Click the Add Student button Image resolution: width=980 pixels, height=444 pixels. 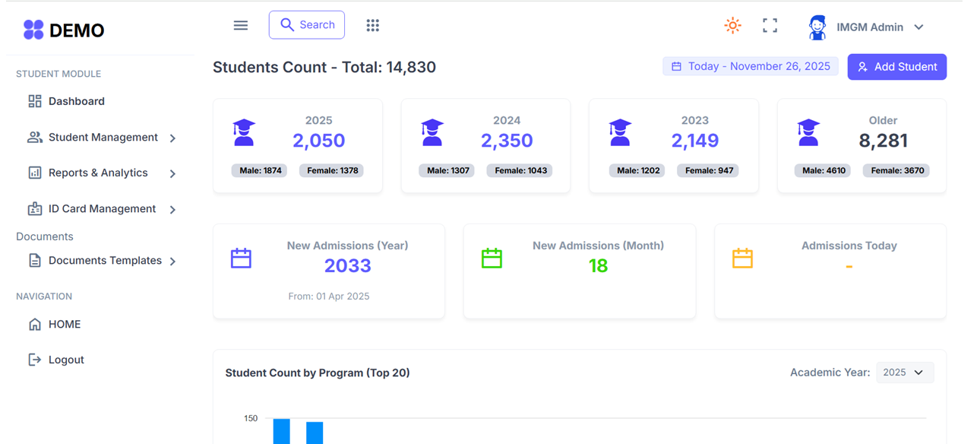[x=896, y=66]
